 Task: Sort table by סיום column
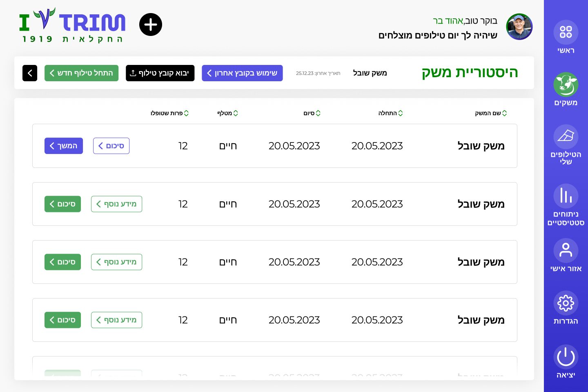click(x=312, y=113)
